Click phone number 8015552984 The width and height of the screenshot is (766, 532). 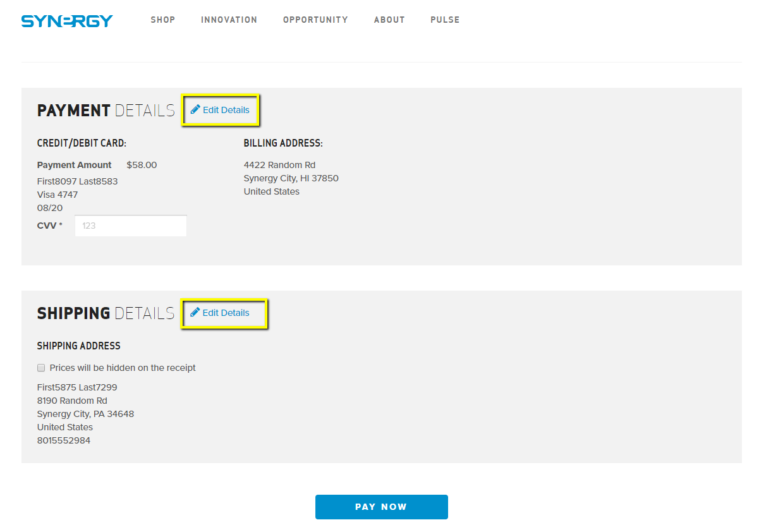point(64,440)
